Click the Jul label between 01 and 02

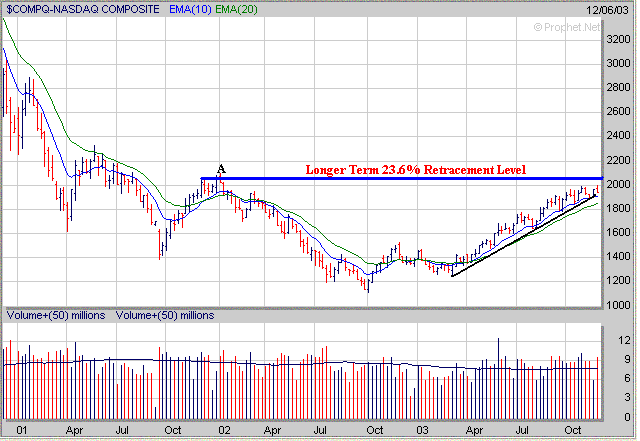pos(122,430)
